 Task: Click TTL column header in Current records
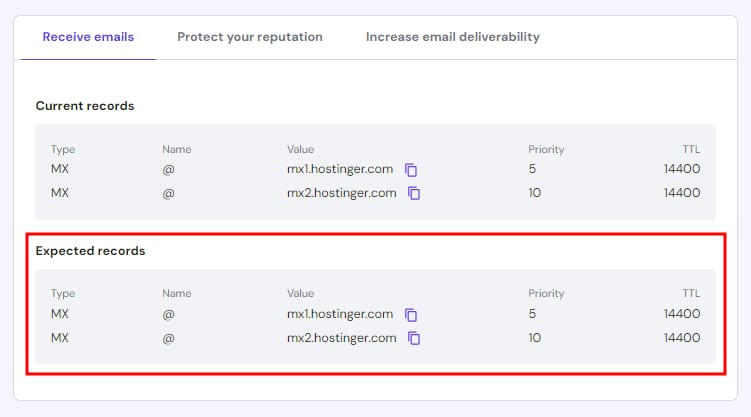(x=690, y=149)
